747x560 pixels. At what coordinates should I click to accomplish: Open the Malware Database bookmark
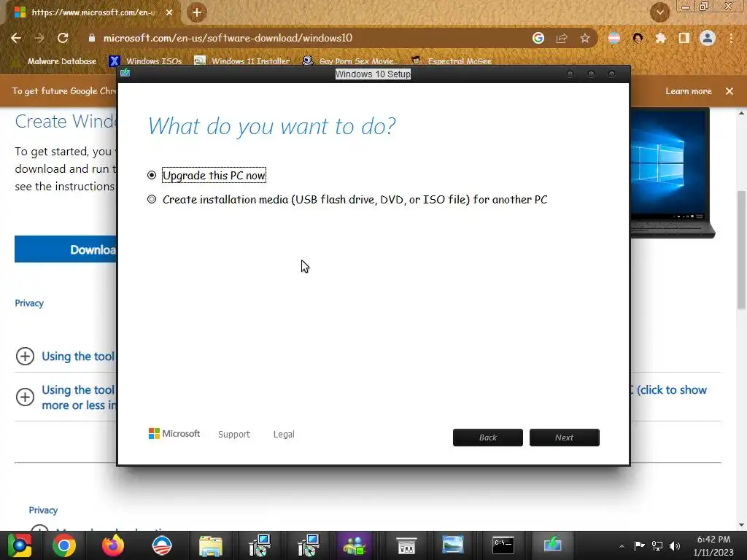coord(55,61)
